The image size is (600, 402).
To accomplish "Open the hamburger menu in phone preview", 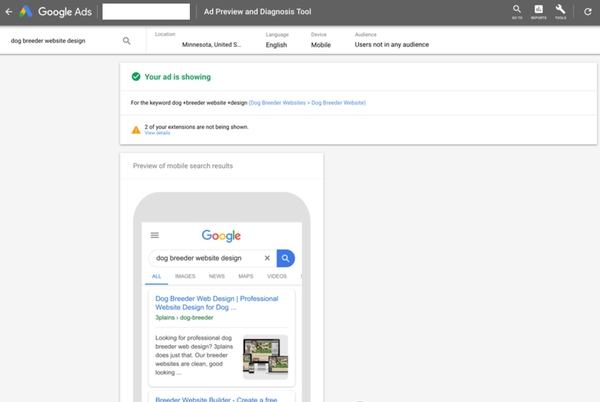I will click(155, 235).
